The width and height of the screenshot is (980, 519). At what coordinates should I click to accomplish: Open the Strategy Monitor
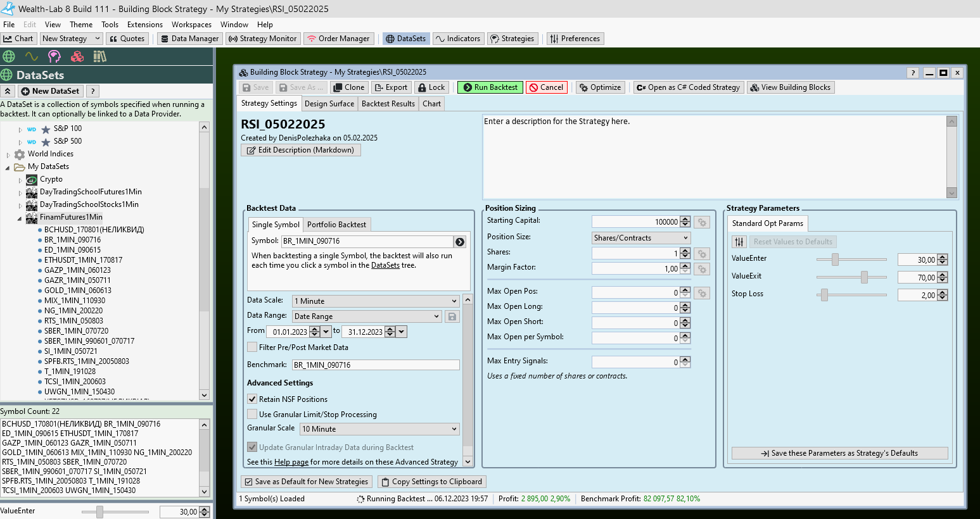[262, 39]
